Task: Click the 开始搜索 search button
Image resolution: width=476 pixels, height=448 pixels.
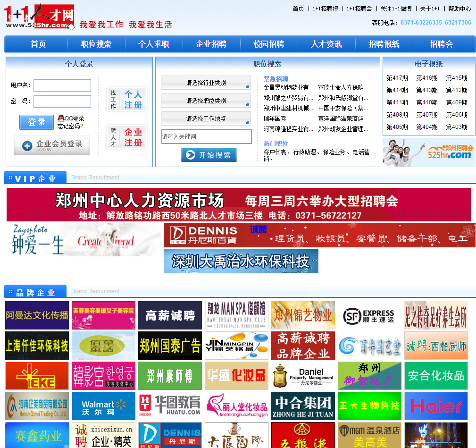Action: pos(209,155)
